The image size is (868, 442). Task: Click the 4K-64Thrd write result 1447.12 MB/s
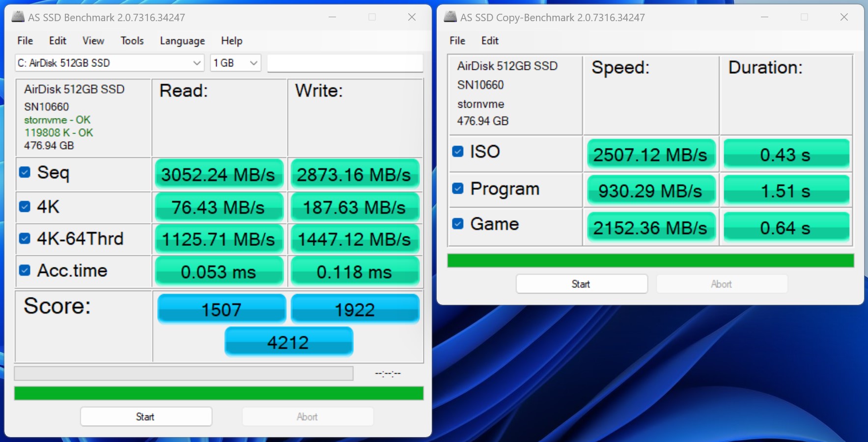pyautogui.click(x=354, y=239)
